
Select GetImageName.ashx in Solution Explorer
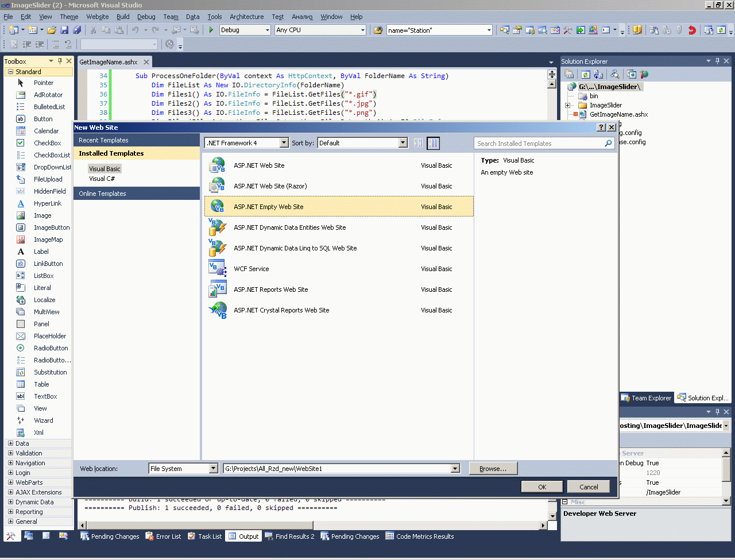click(x=618, y=114)
